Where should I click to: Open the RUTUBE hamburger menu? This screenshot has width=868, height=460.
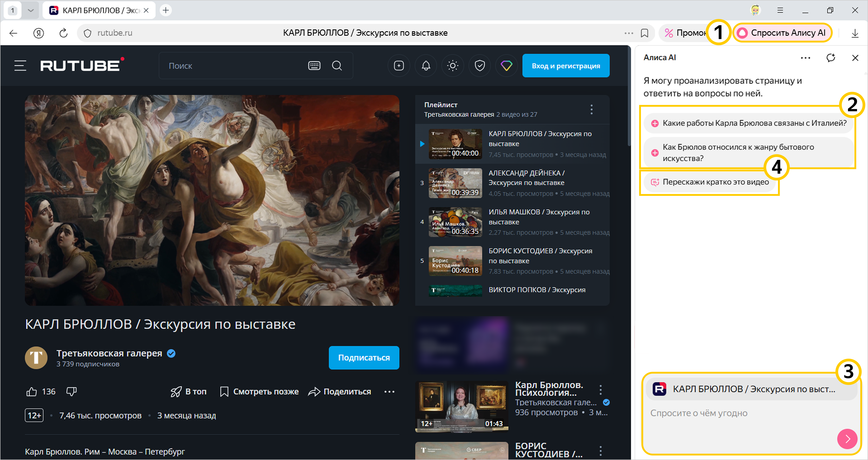(x=20, y=66)
